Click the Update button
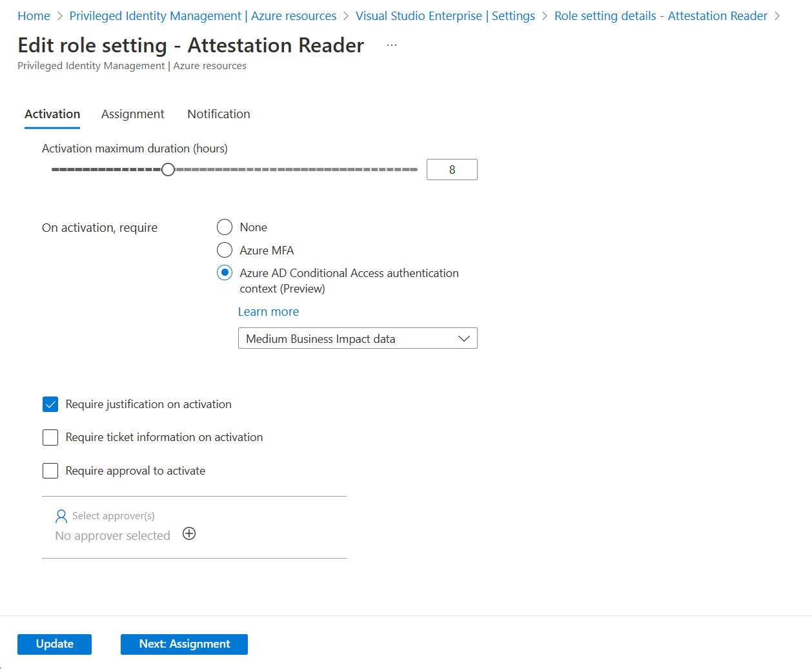This screenshot has width=812, height=669. tap(54, 644)
